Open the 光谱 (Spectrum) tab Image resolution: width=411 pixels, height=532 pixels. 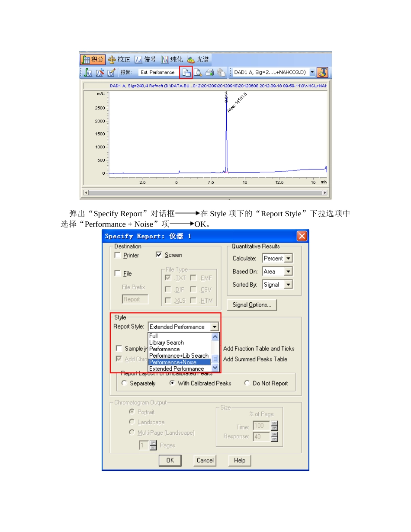pyautogui.click(x=198, y=59)
